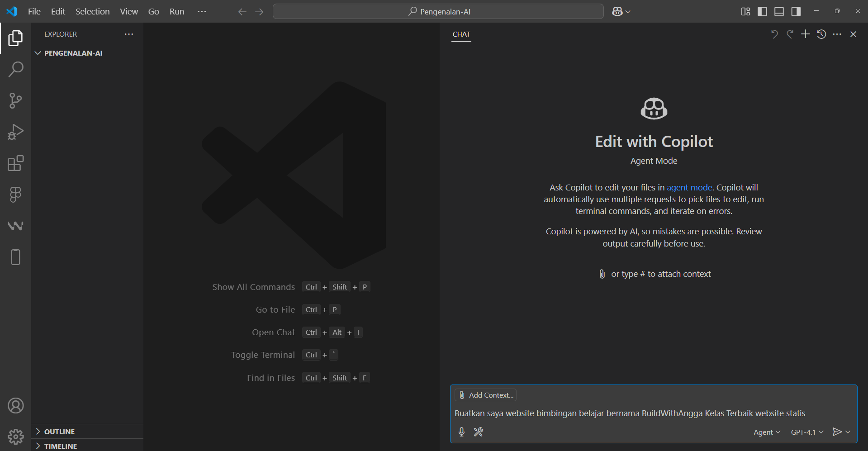Image resolution: width=868 pixels, height=451 pixels.
Task: Open the W-shaped extension icon in activity bar
Action: coord(15,226)
